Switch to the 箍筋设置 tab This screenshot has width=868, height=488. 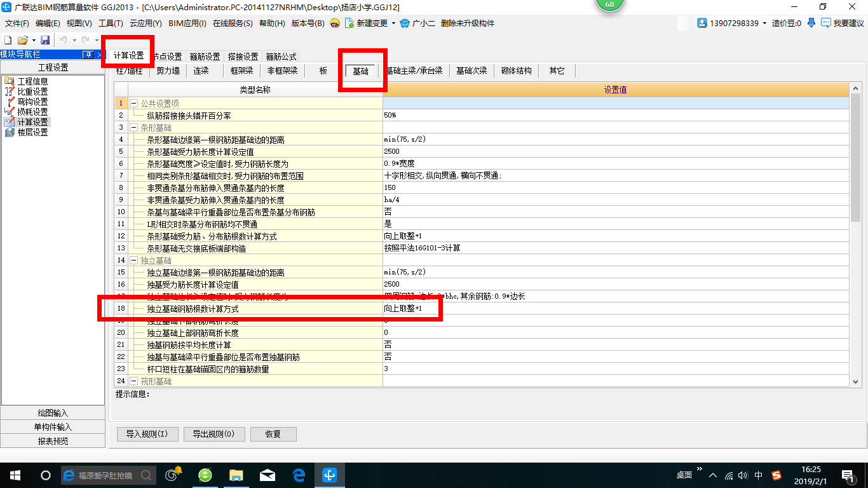(x=205, y=57)
